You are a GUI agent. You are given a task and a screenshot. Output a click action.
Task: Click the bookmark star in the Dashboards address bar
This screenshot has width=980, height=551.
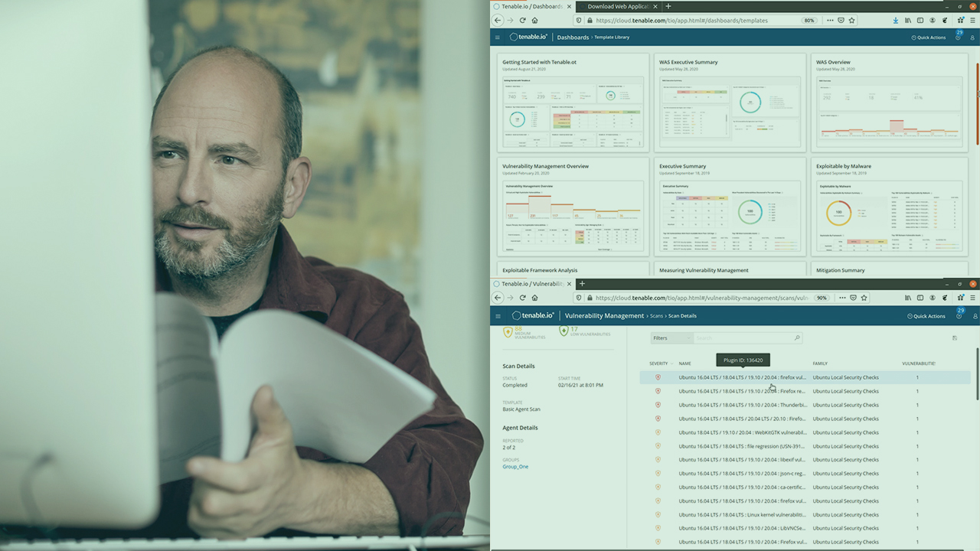tap(851, 21)
